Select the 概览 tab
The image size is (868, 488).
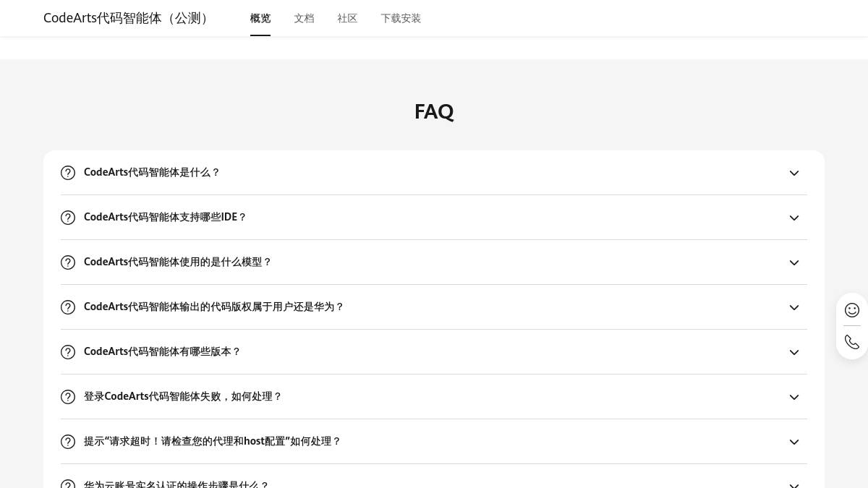pos(260,18)
